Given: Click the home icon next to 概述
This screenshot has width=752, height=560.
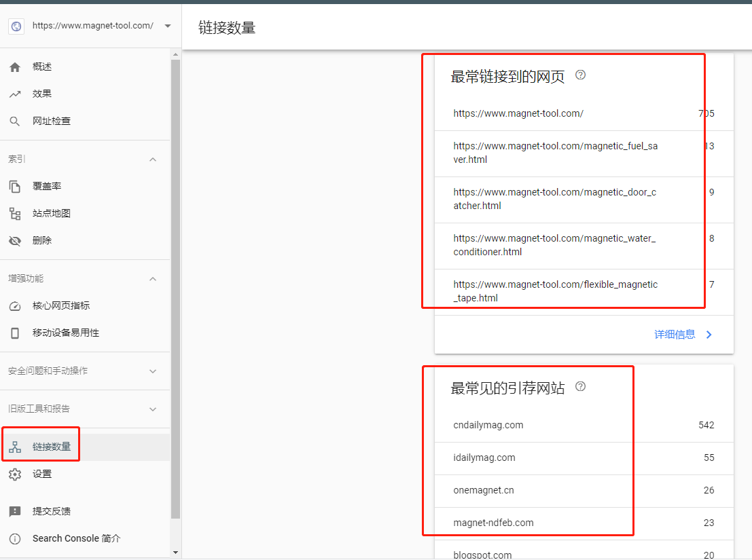Looking at the screenshot, I should tap(15, 67).
